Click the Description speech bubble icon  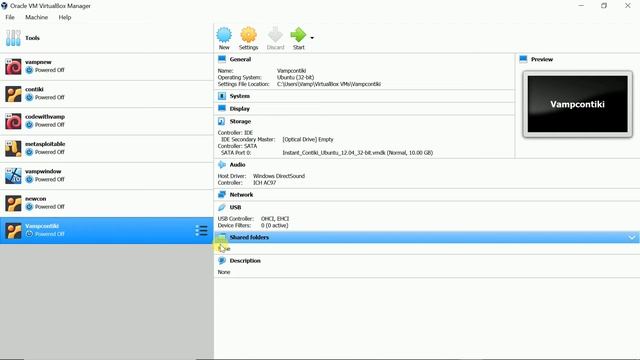[222, 260]
